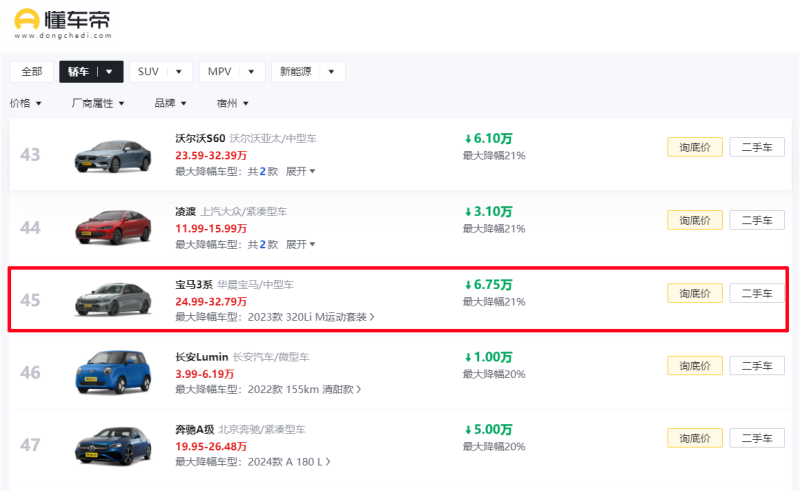Expand 展开 for 沃尔沃S60 models
The width and height of the screenshot is (800, 491).
coord(300,171)
